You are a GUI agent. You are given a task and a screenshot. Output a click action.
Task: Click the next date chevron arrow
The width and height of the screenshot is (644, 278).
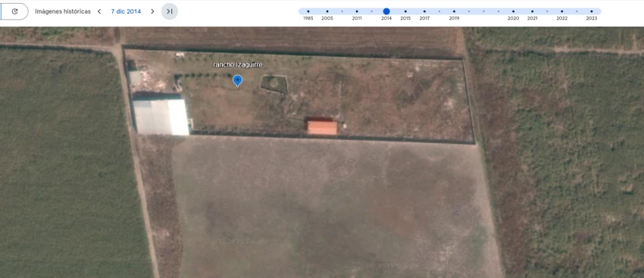152,11
